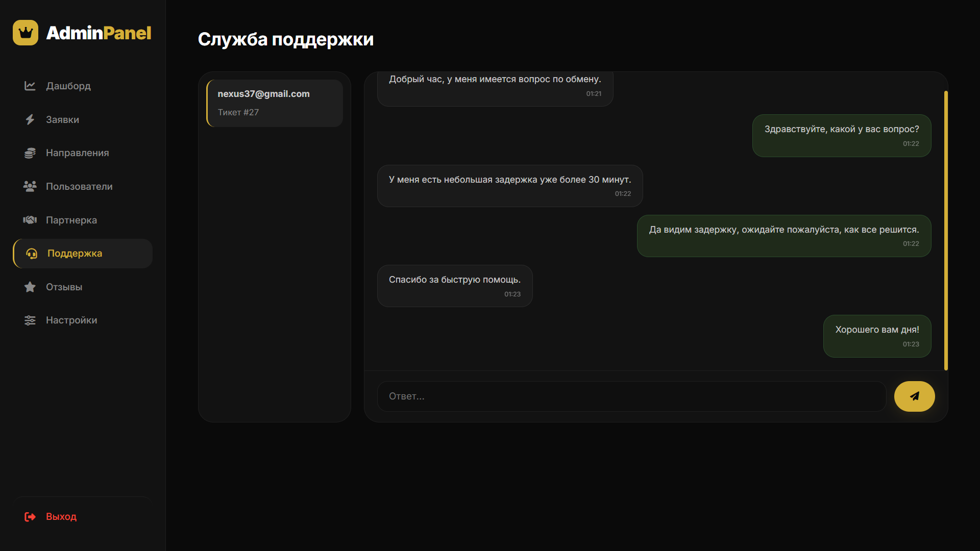Select Поддержка menu item

(83, 254)
